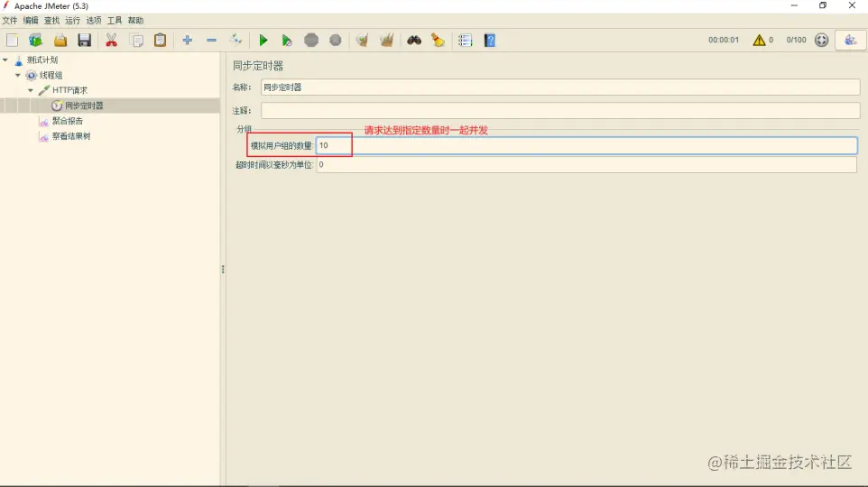
Task: Click the Cut scissors icon
Action: [111, 40]
